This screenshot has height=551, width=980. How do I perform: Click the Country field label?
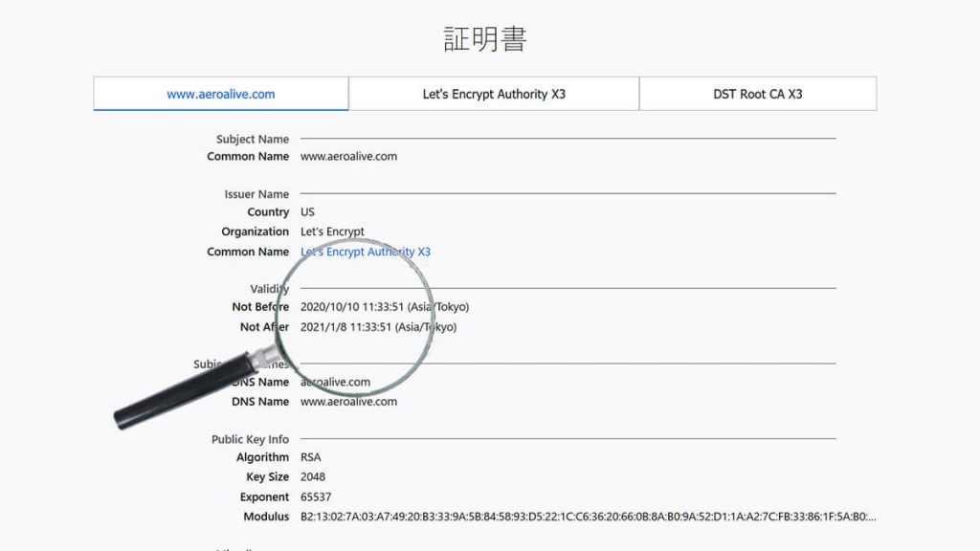[268, 211]
